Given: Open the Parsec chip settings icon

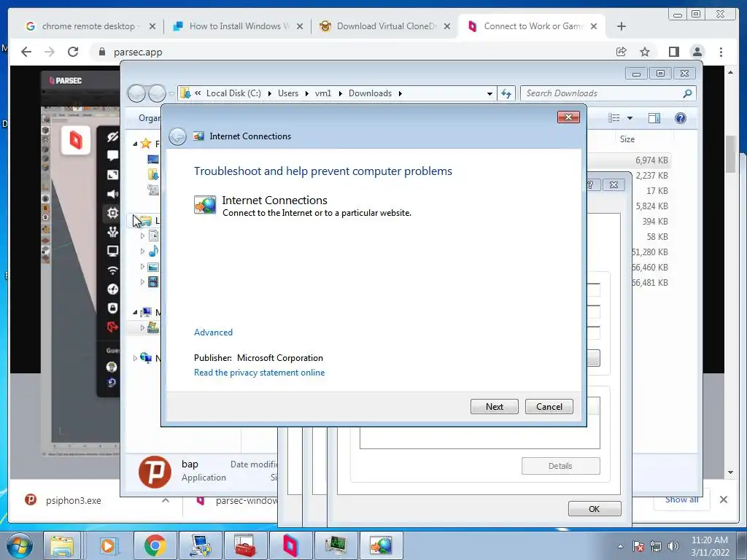Looking at the screenshot, I should pos(112,213).
